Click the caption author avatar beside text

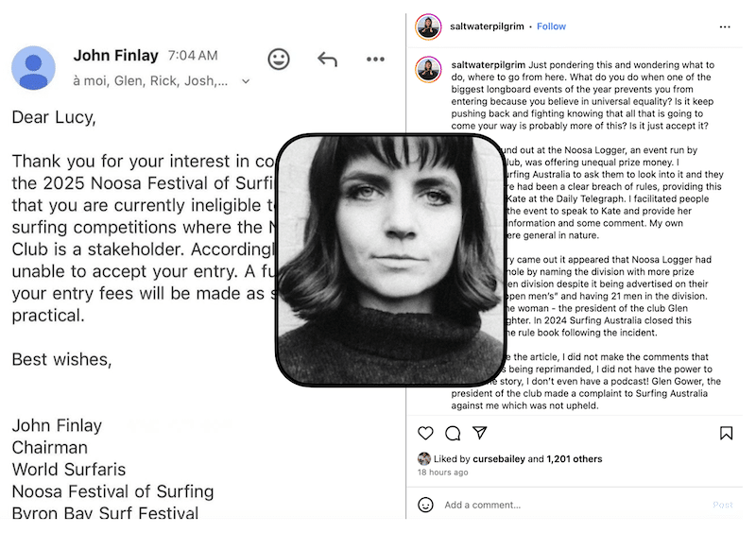click(x=428, y=69)
